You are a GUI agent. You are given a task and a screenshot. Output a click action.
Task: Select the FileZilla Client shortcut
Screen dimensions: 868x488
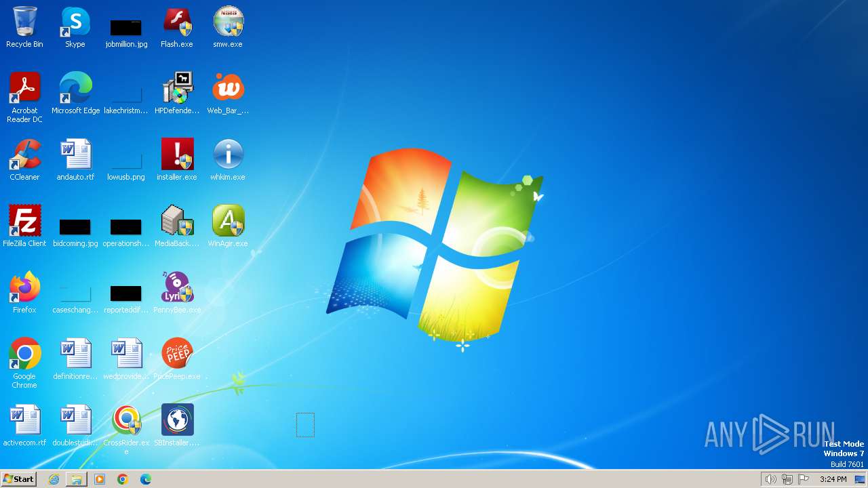click(x=24, y=226)
